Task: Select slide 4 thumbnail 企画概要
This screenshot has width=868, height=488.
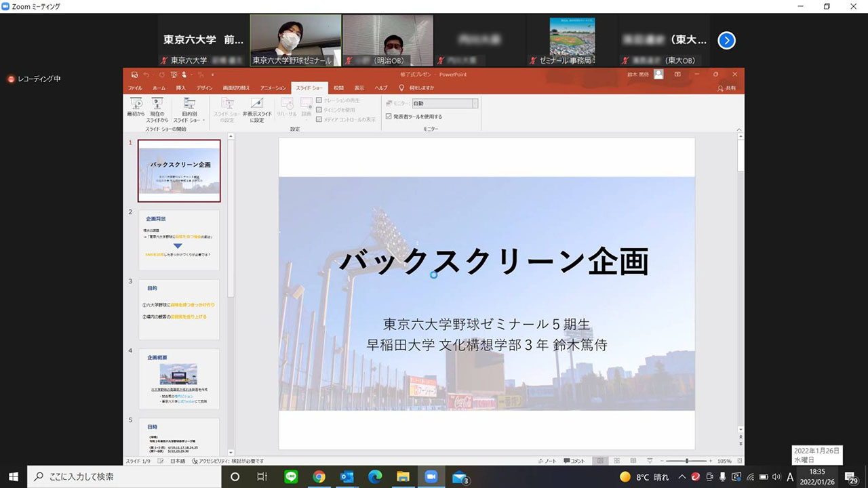Action: click(179, 379)
